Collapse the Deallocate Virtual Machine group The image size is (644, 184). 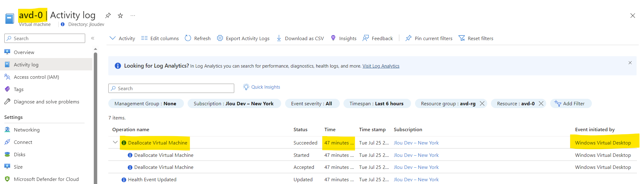[x=115, y=142]
